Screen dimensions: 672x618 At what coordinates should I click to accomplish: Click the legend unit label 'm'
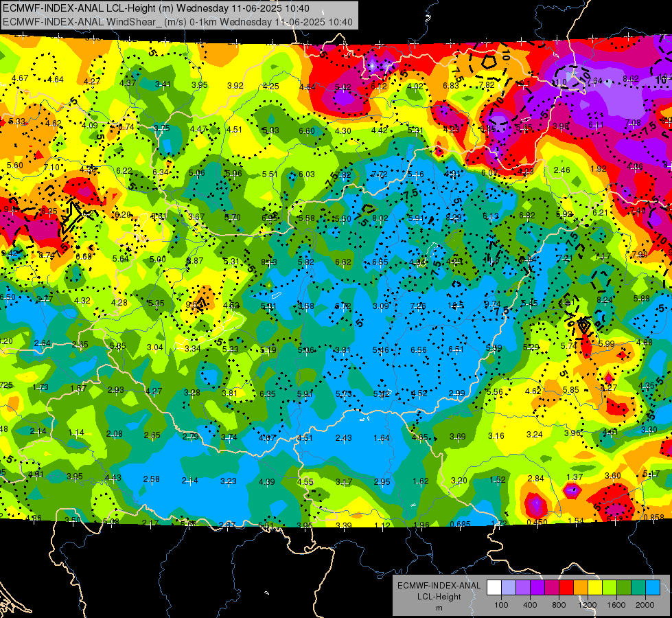click(439, 608)
